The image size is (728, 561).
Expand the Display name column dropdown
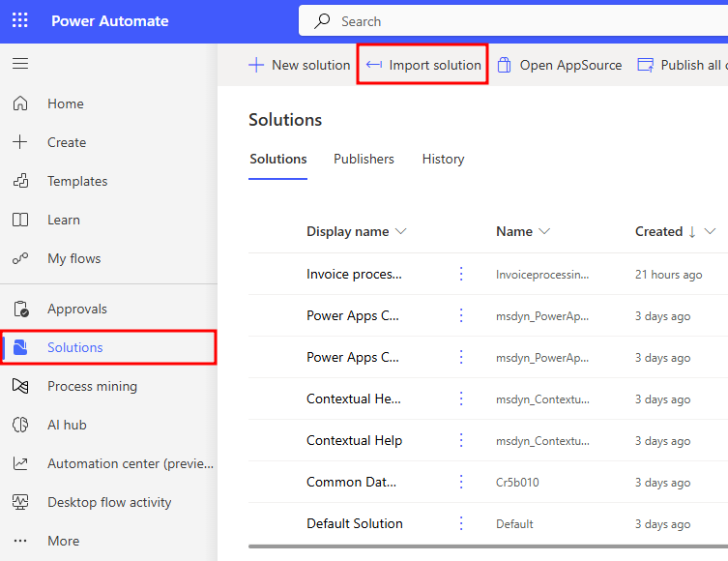click(400, 231)
